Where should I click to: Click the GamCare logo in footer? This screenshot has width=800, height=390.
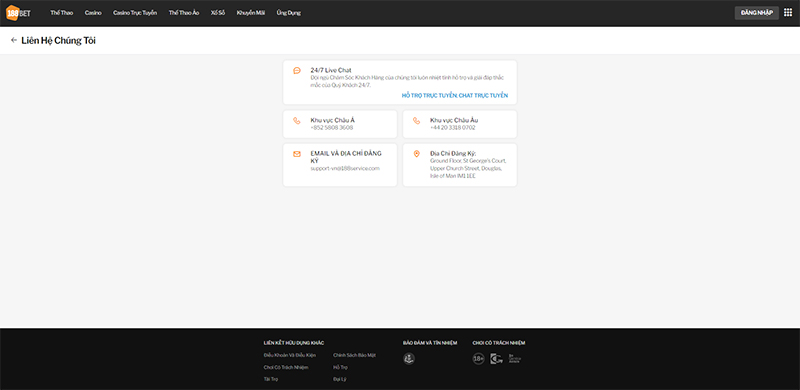496,359
